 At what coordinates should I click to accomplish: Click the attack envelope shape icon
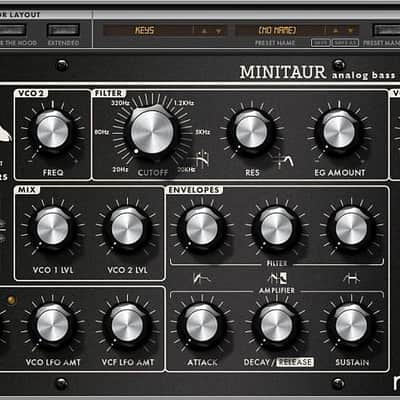(201, 278)
